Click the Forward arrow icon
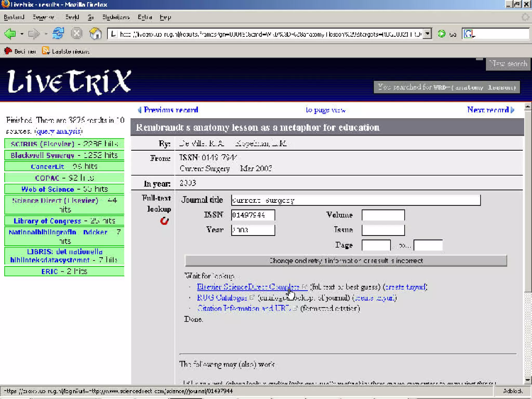The image size is (532, 399). click(x=34, y=34)
